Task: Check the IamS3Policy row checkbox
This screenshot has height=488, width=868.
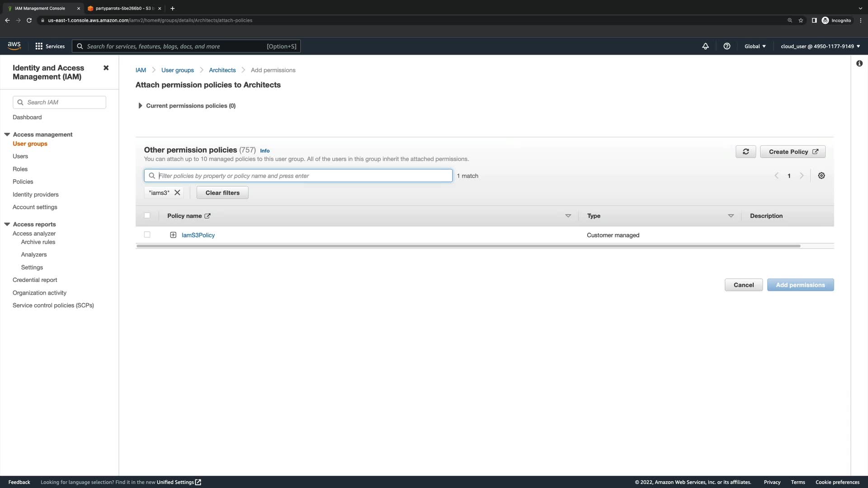Action: click(147, 235)
